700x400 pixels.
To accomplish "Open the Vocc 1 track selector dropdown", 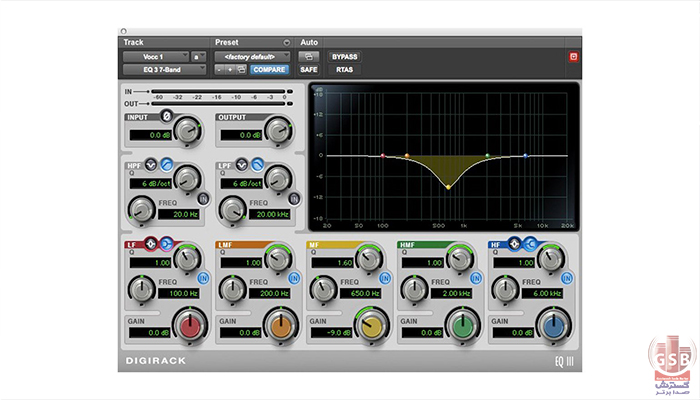I will [154, 57].
